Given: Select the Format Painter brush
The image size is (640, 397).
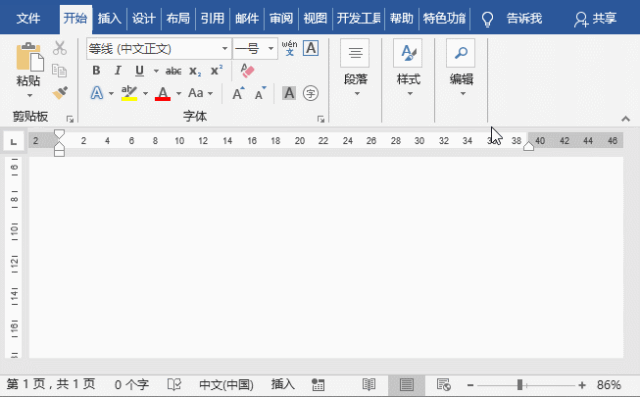Looking at the screenshot, I should pyautogui.click(x=60, y=93).
